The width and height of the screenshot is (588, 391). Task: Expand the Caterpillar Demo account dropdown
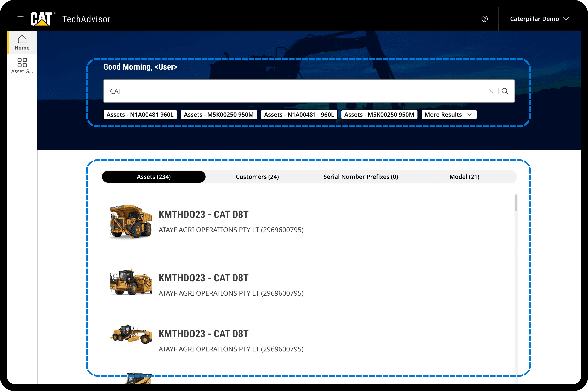click(539, 19)
